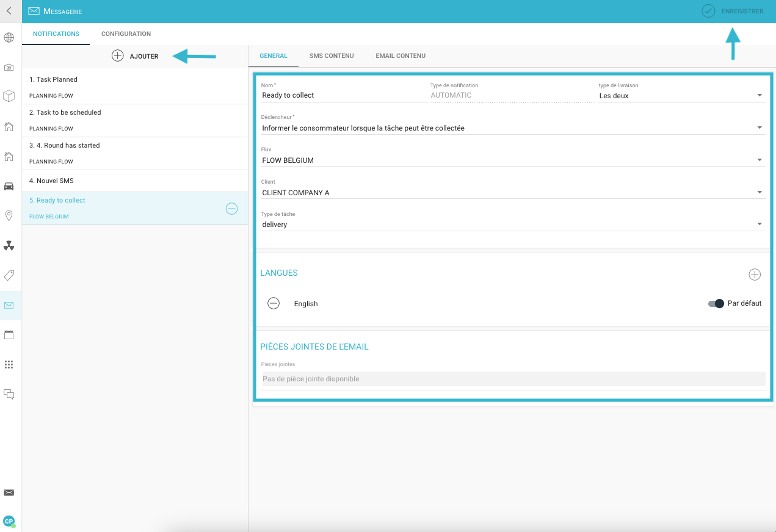This screenshot has height=532, width=776.
Task: Open the location pin icon in the sidebar
Action: pos(9,215)
